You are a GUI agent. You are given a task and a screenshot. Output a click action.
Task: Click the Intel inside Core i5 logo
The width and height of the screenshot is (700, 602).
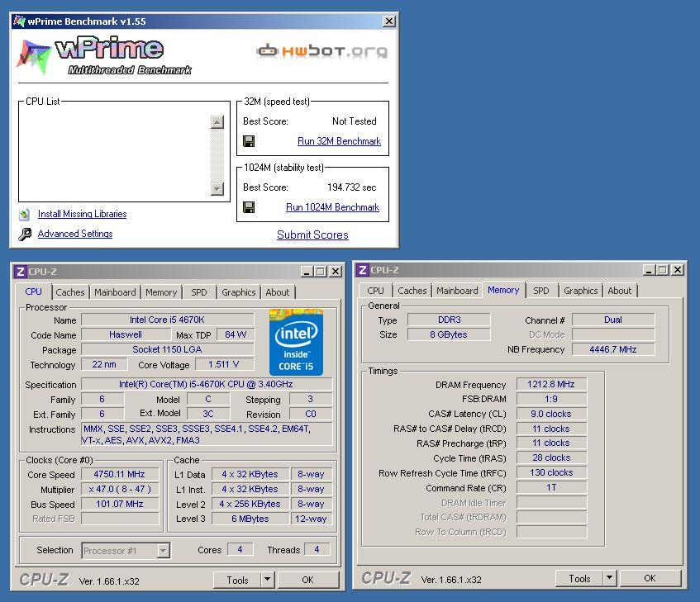click(296, 343)
